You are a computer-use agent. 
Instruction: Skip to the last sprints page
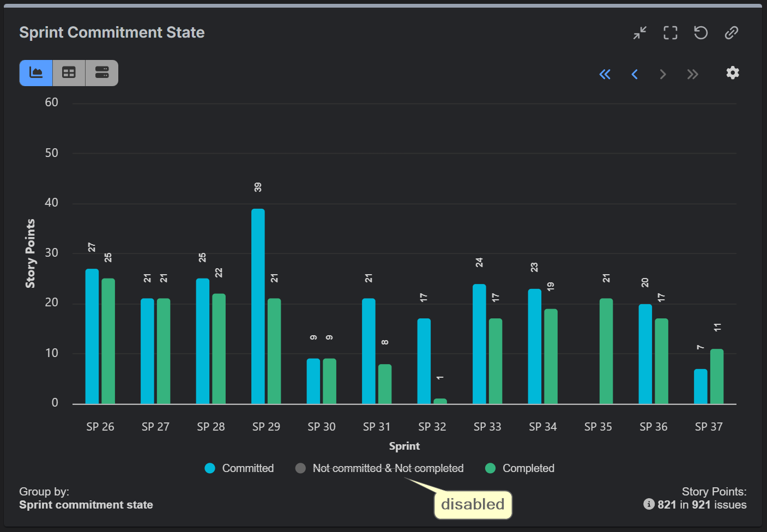[x=692, y=74]
